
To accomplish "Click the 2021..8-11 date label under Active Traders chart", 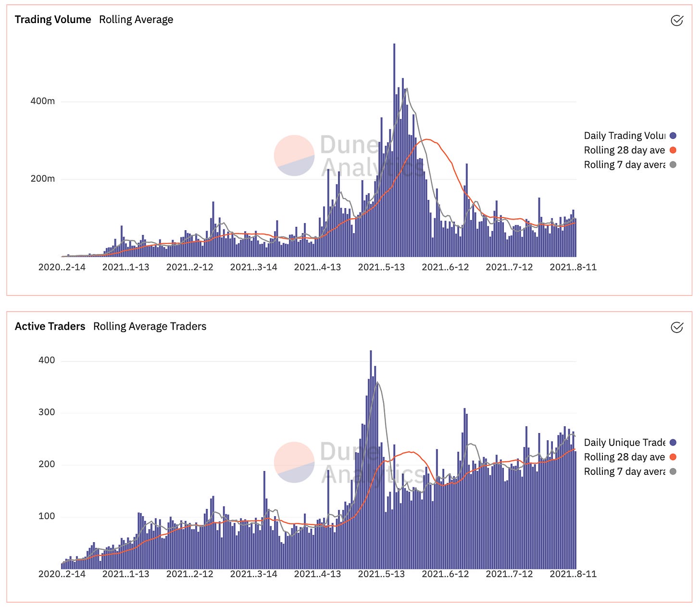I will [x=573, y=574].
